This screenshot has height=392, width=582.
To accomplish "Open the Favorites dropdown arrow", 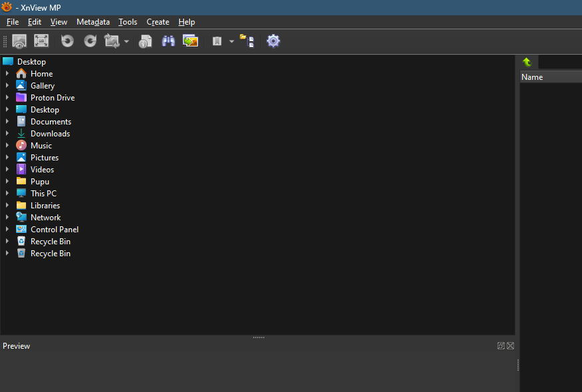I will pos(232,41).
